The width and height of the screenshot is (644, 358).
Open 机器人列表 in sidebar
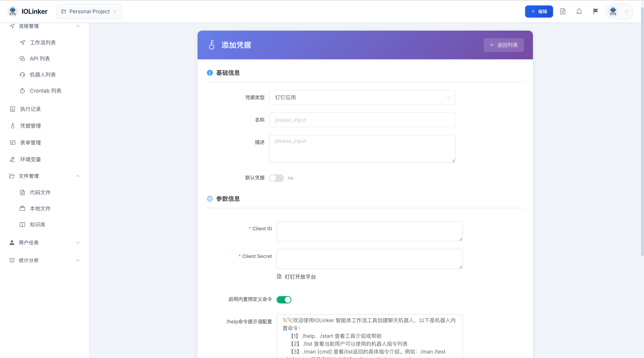pos(43,75)
